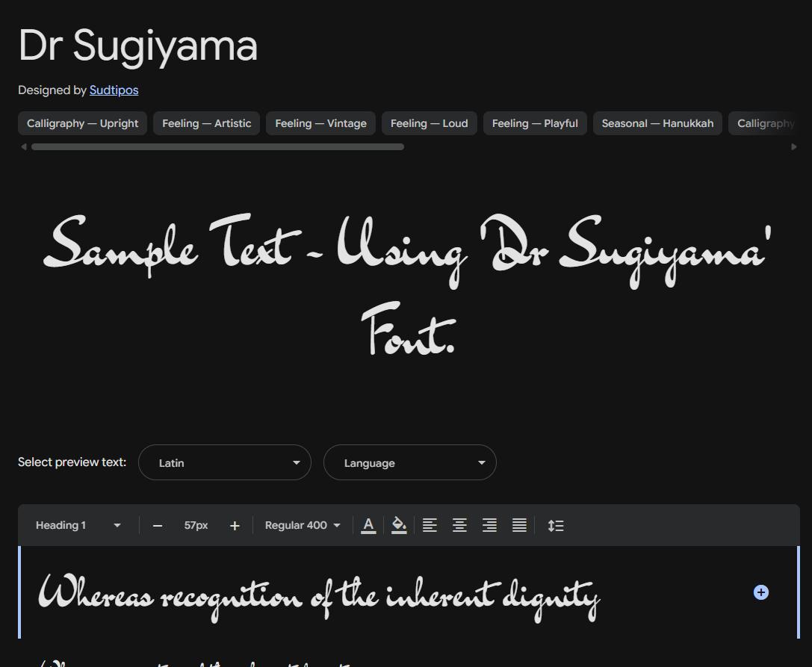Decrease font size with minus button

[158, 526]
